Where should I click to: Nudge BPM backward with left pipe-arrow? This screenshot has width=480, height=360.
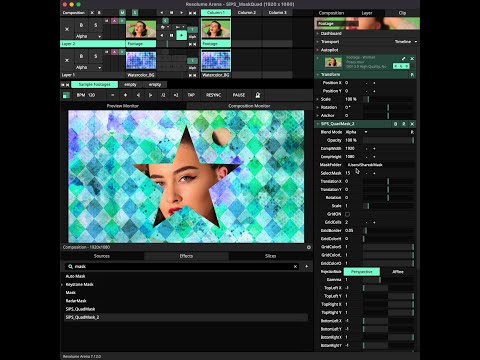tap(138, 95)
